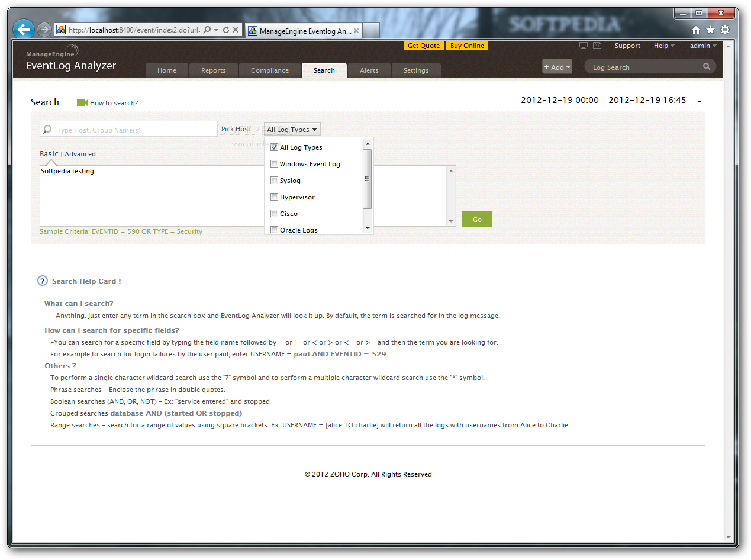
Task: Click the green video camera How to search icon
Action: click(x=82, y=103)
